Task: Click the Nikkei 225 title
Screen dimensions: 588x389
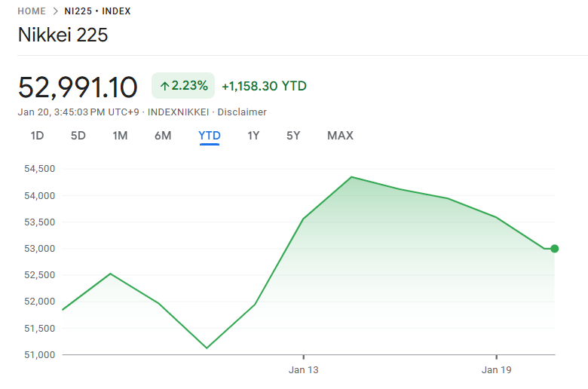Action: click(x=63, y=35)
